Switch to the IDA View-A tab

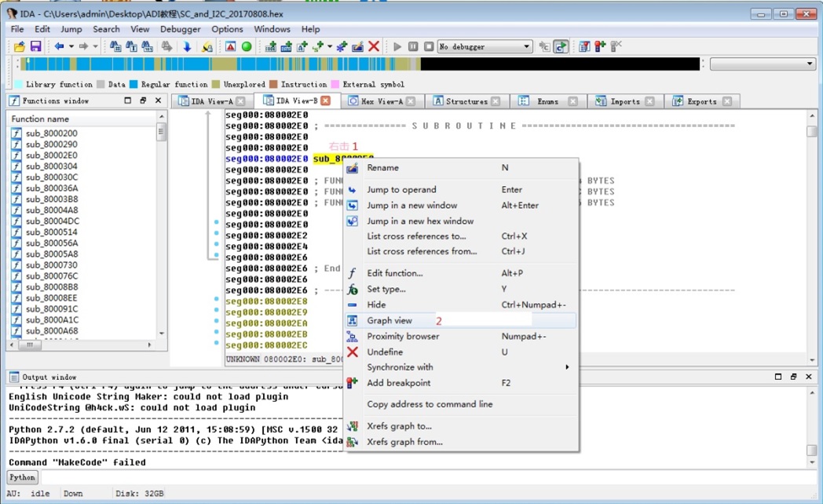tap(211, 101)
